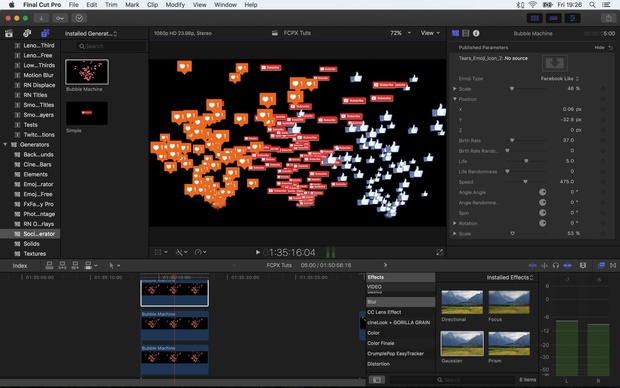Image resolution: width=620 pixels, height=388 pixels.
Task: Click the generator browser search field
Action: [111, 46]
